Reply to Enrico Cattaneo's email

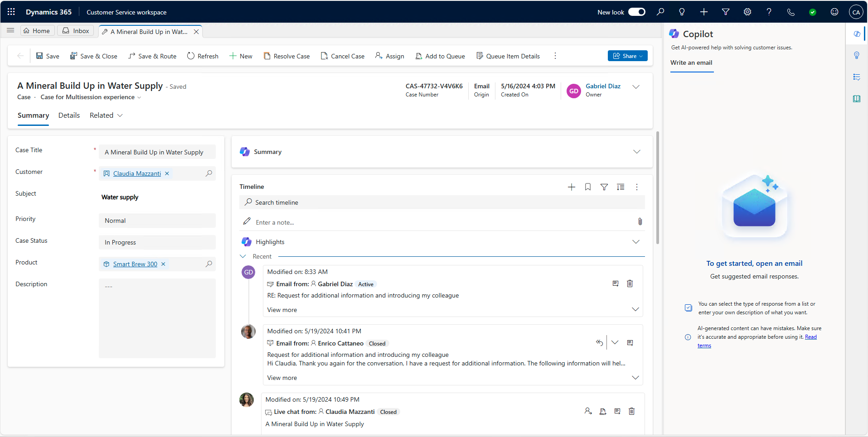pos(599,342)
